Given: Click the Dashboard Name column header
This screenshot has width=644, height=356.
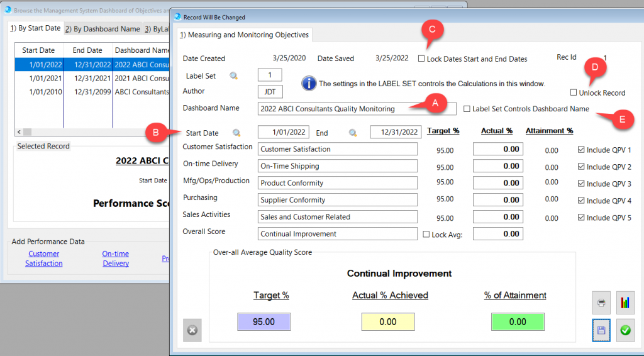Looking at the screenshot, I should [x=142, y=50].
